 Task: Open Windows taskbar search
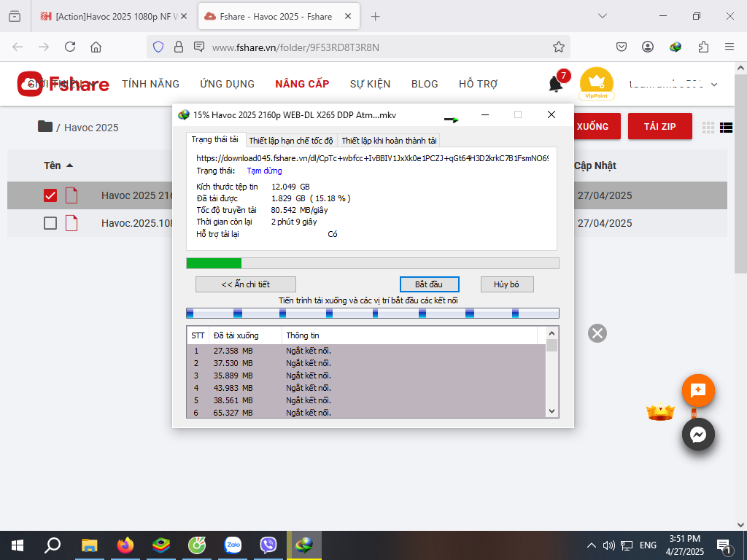53,545
